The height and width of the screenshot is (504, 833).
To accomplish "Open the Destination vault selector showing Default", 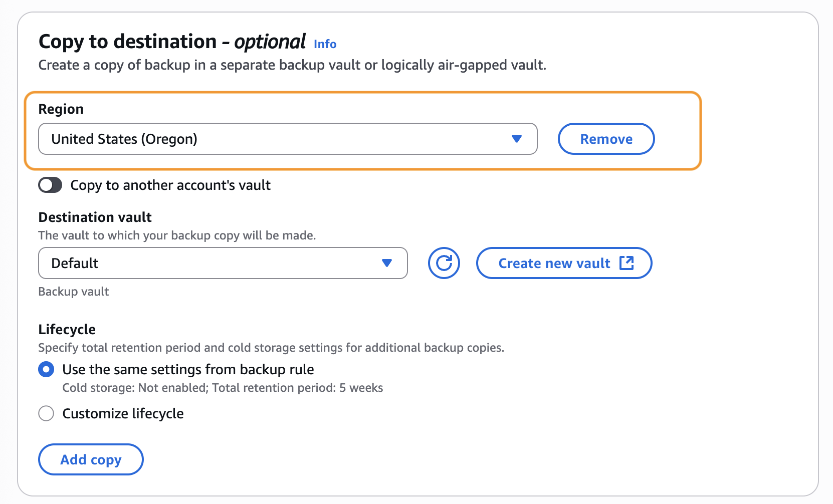I will (x=223, y=263).
